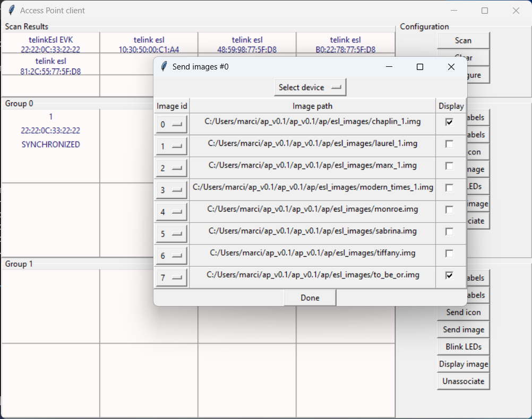The width and height of the screenshot is (532, 419).
Task: Click to_be_or.img image path
Action: [x=313, y=275]
